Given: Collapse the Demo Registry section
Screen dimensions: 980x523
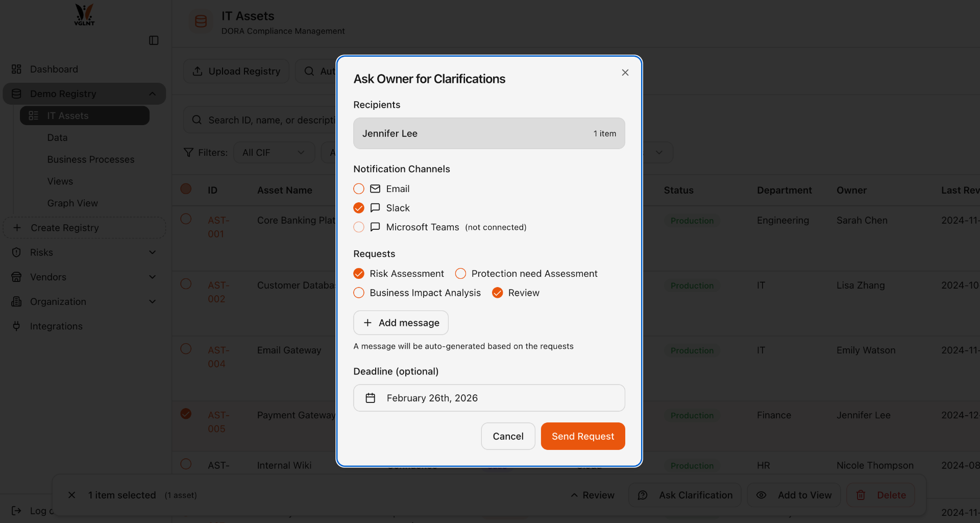Looking at the screenshot, I should [x=152, y=93].
